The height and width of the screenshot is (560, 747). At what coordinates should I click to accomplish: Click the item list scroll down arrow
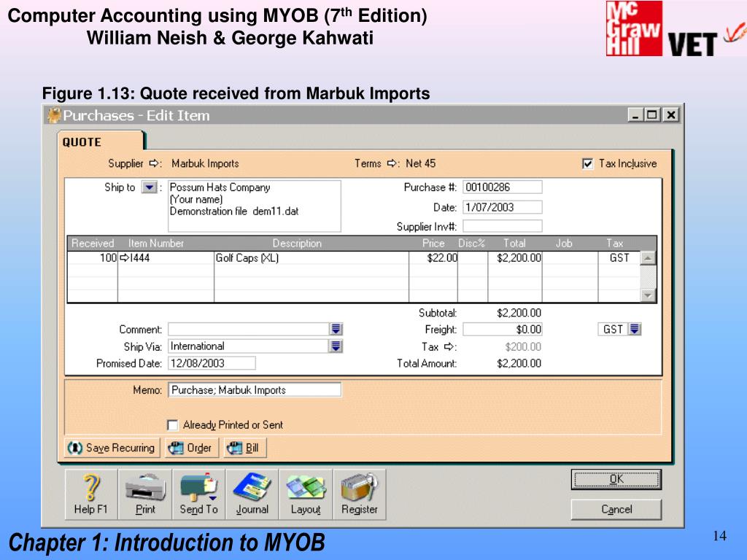coord(648,295)
